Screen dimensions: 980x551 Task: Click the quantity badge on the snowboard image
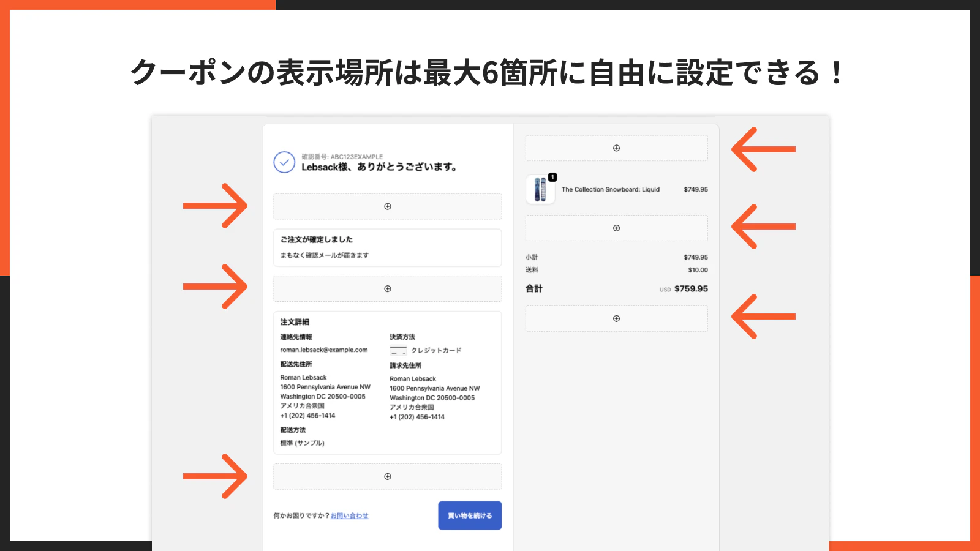point(552,177)
